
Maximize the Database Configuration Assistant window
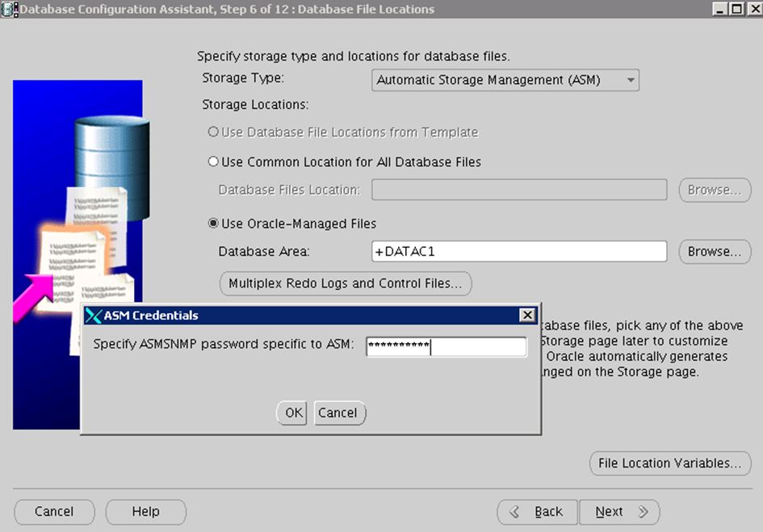point(736,9)
